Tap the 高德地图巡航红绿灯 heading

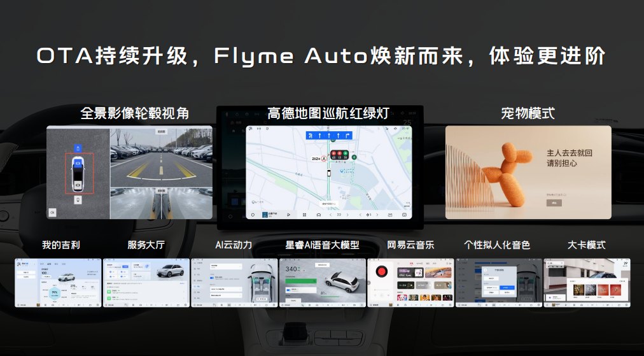[328, 113]
